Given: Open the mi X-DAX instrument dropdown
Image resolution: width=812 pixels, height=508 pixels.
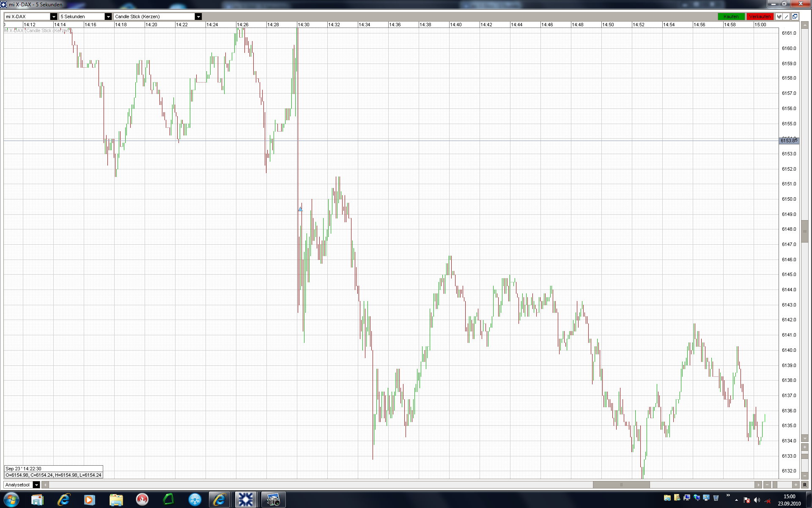Looking at the screenshot, I should pyautogui.click(x=53, y=17).
